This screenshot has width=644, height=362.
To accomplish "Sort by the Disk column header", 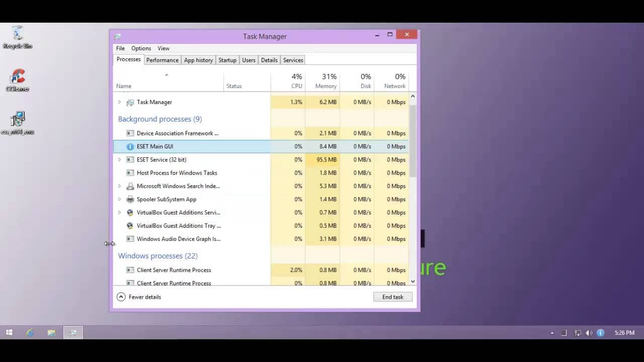I will pos(357,81).
